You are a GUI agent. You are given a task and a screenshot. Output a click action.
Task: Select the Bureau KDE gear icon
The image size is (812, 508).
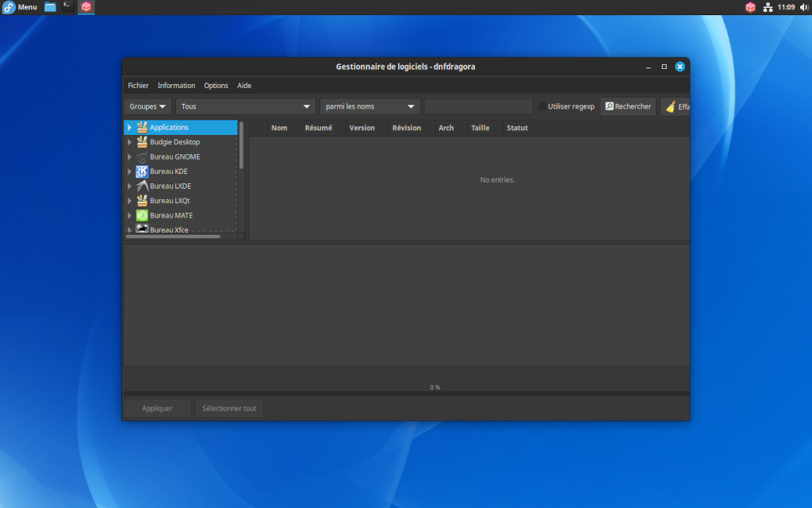tap(144, 171)
